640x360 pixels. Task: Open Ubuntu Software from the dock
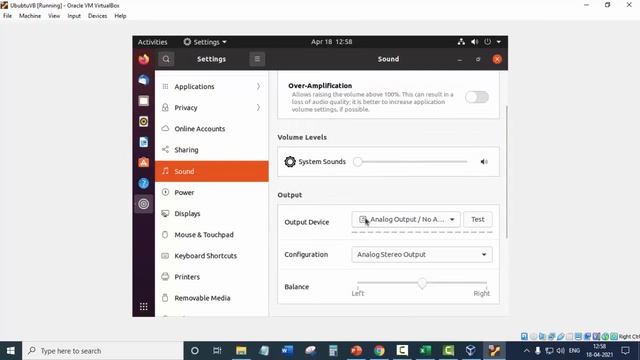144,162
